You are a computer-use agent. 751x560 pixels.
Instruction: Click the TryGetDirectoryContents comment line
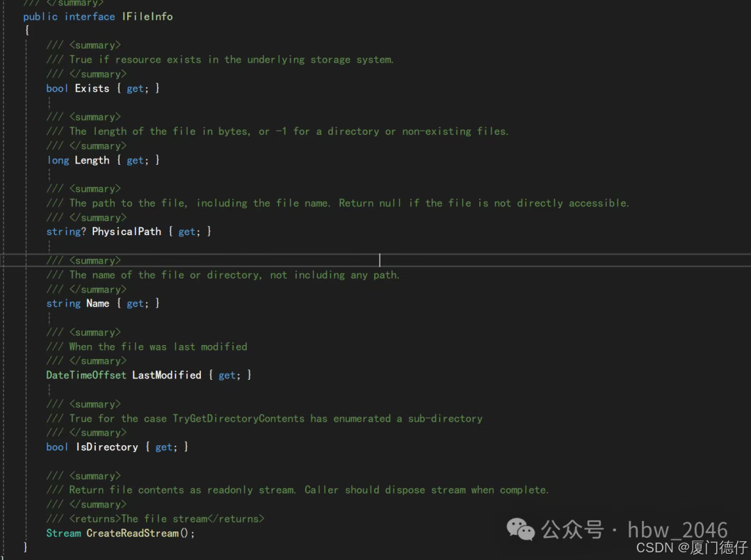coord(264,419)
